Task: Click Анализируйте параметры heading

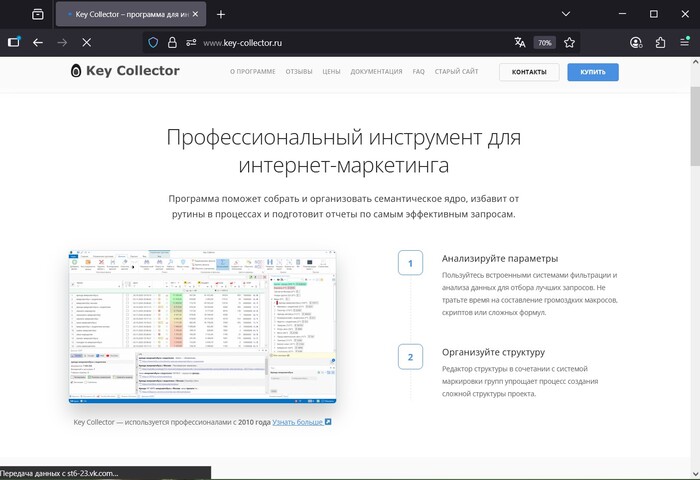Action: click(500, 259)
